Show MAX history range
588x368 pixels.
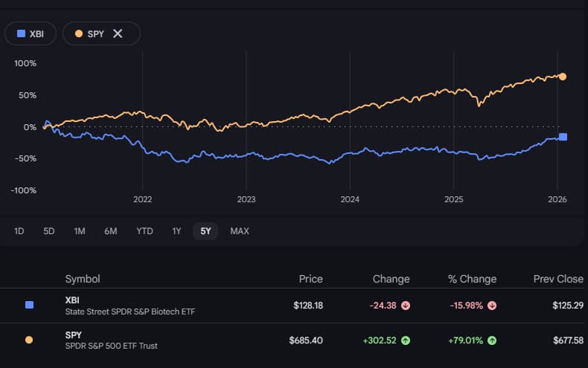[x=240, y=231]
